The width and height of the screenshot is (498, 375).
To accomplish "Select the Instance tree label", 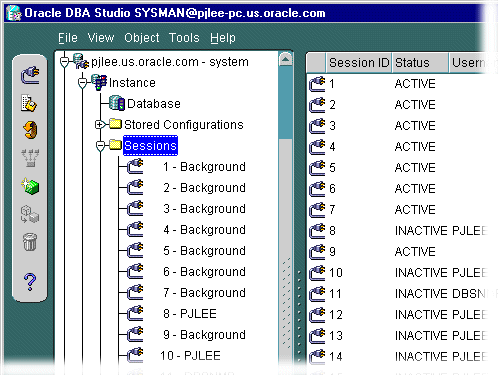I will coord(132,83).
